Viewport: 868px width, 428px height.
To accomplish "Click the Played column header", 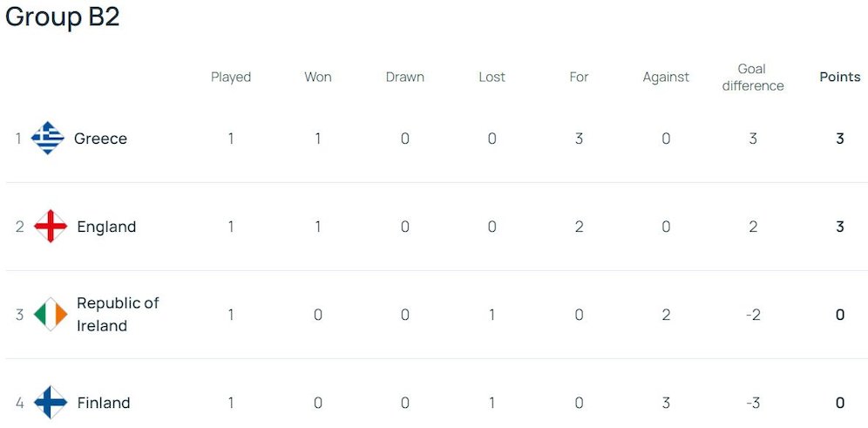I will [231, 77].
